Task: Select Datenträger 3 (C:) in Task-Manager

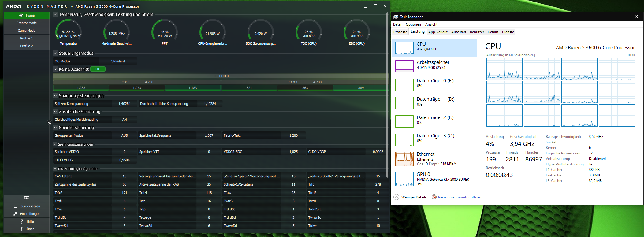Action: coord(434,139)
